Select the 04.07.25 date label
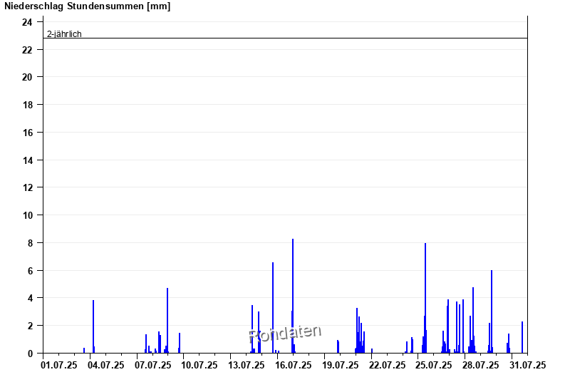Screen dimensions: 570x392 click(x=106, y=365)
